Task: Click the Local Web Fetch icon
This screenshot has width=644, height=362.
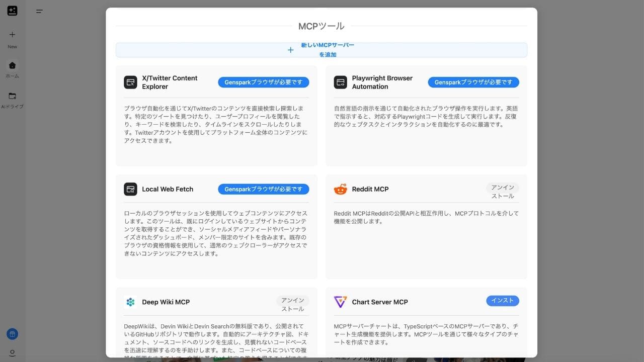Action: (x=130, y=189)
